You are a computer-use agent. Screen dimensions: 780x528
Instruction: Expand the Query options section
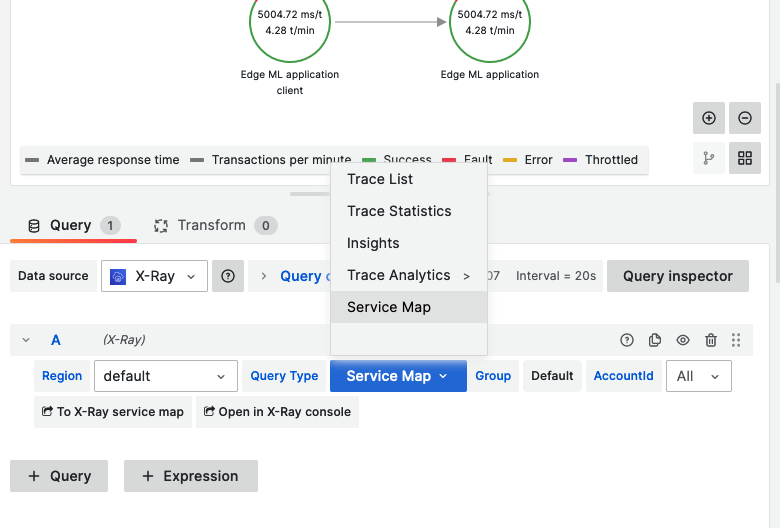(x=264, y=276)
